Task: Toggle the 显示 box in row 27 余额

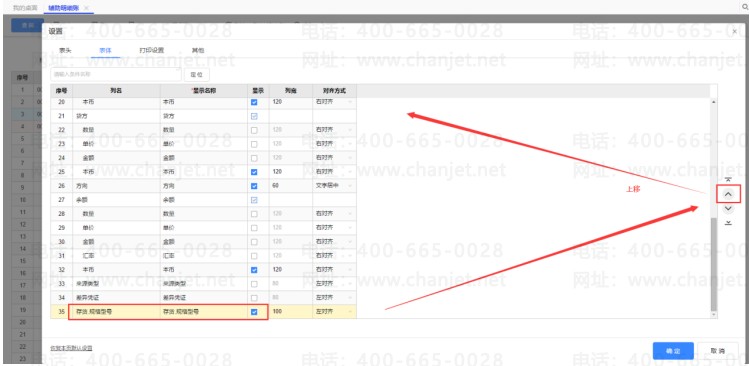Action: [x=254, y=200]
